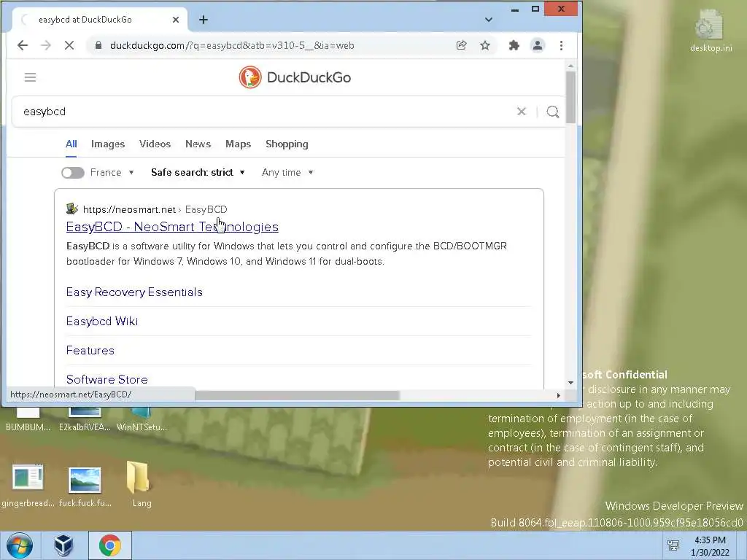Click the horizontal scrollbar thumb

[x=297, y=395]
